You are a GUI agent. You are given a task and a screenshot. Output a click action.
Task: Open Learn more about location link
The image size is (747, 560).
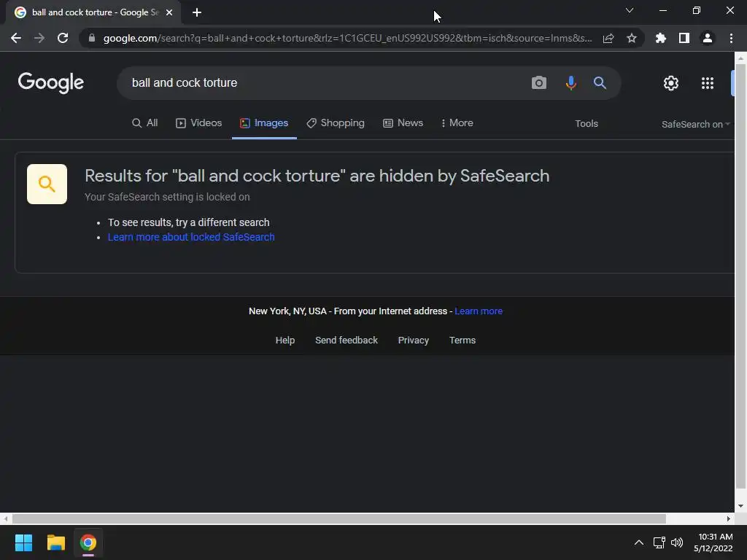(479, 311)
